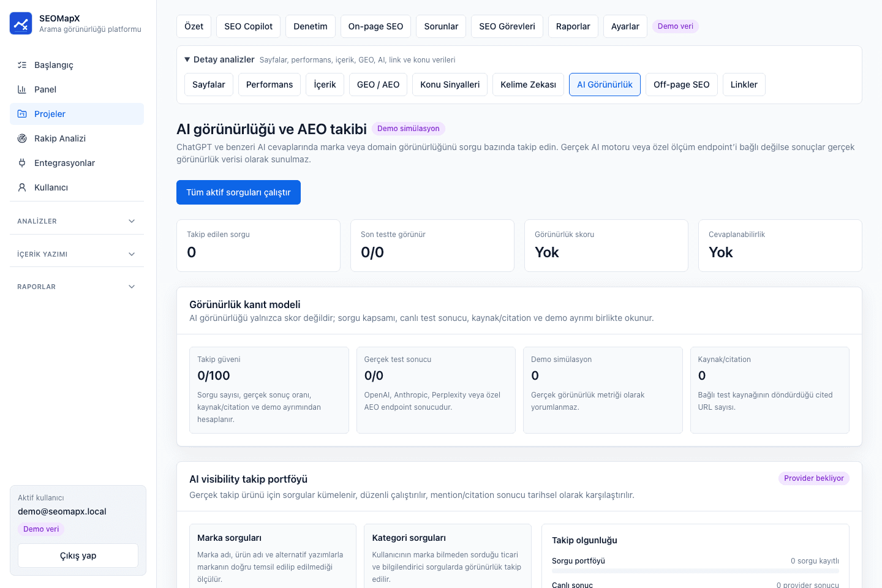Click the AI görünürlüğü ve AEO takibi heading
The width and height of the screenshot is (882, 588).
(271, 129)
